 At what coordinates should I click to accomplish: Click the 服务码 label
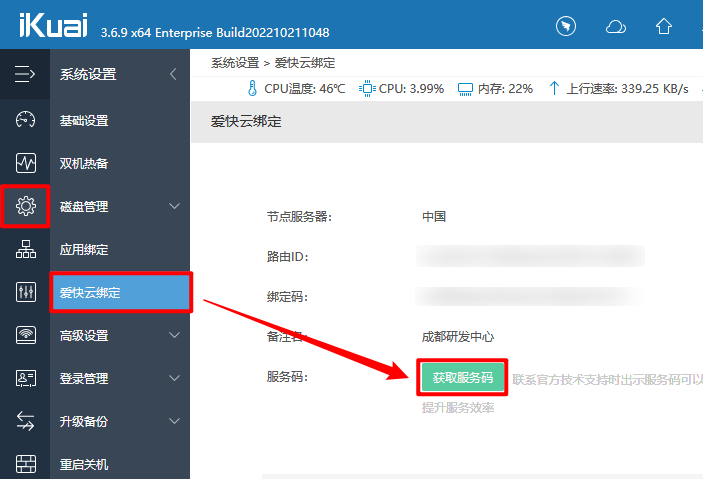(x=287, y=377)
